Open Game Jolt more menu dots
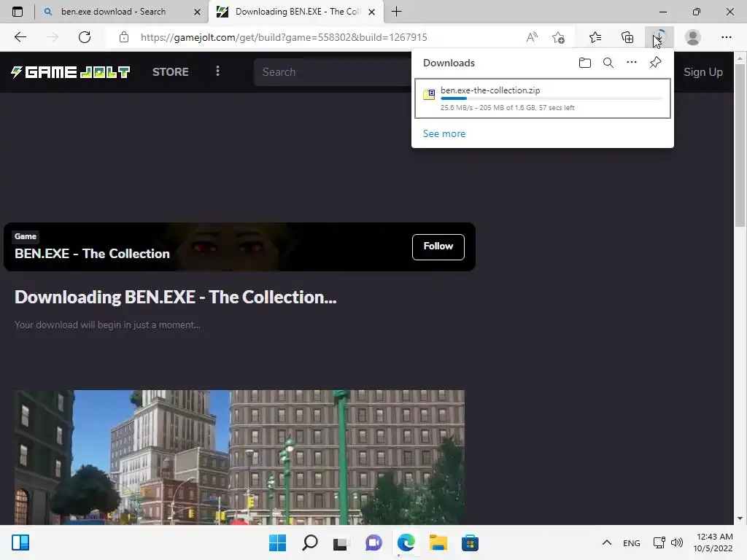This screenshot has height=560, width=747. 217,71
